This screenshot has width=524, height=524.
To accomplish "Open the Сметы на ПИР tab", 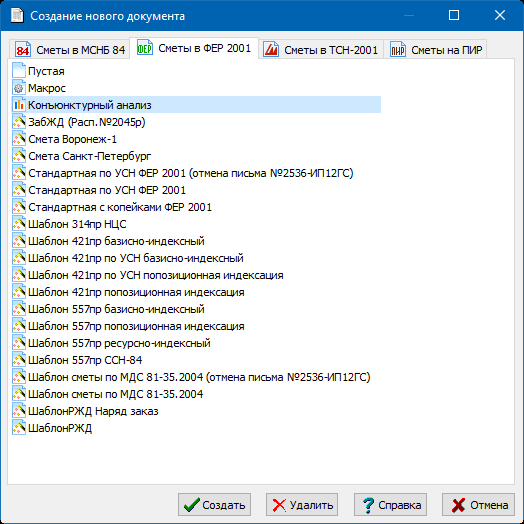I will (435, 50).
